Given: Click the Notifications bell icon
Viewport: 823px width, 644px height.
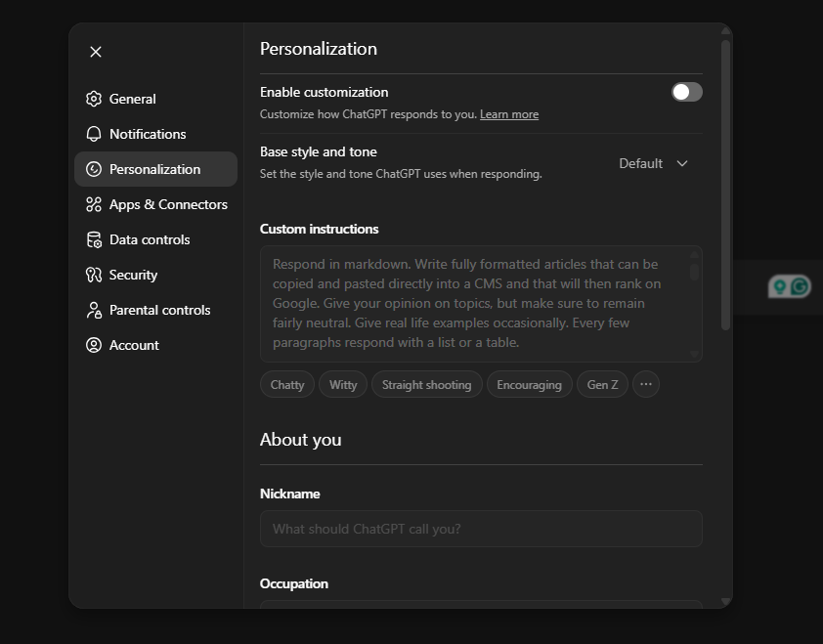Looking at the screenshot, I should pos(93,134).
